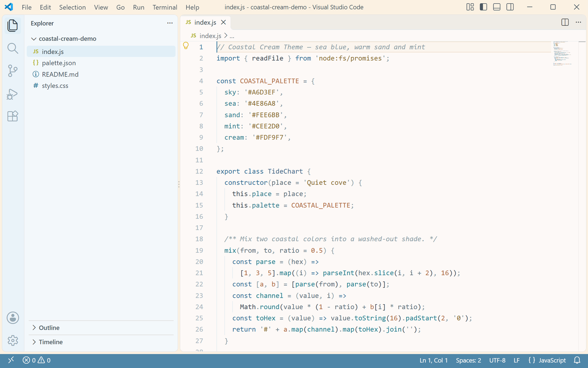Viewport: 588px width, 368px height.
Task: Open the Manage gear menu
Action: point(13,340)
